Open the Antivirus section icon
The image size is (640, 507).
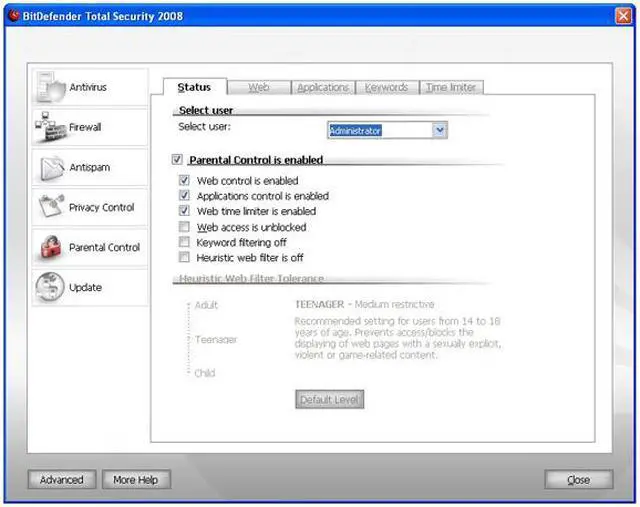(x=50, y=88)
